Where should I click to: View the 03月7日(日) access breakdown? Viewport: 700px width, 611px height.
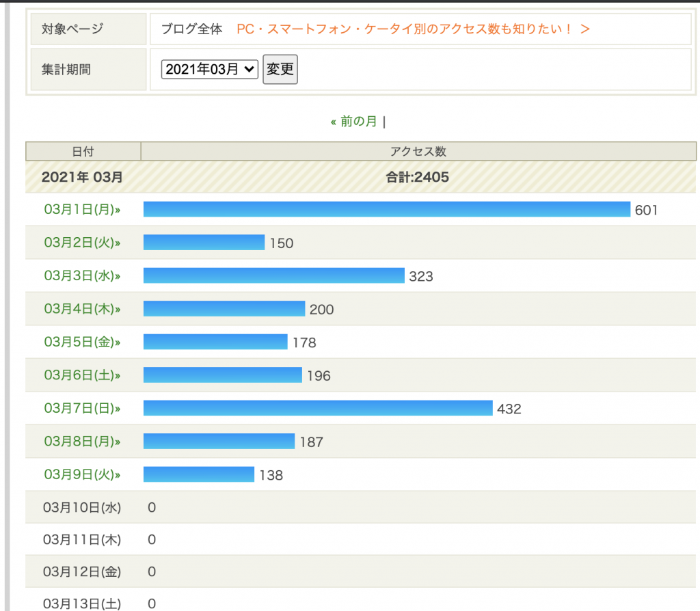click(82, 408)
